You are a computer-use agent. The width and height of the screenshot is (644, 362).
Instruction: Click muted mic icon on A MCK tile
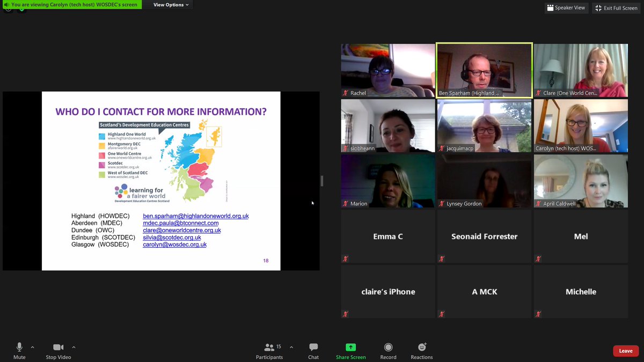[442, 314]
